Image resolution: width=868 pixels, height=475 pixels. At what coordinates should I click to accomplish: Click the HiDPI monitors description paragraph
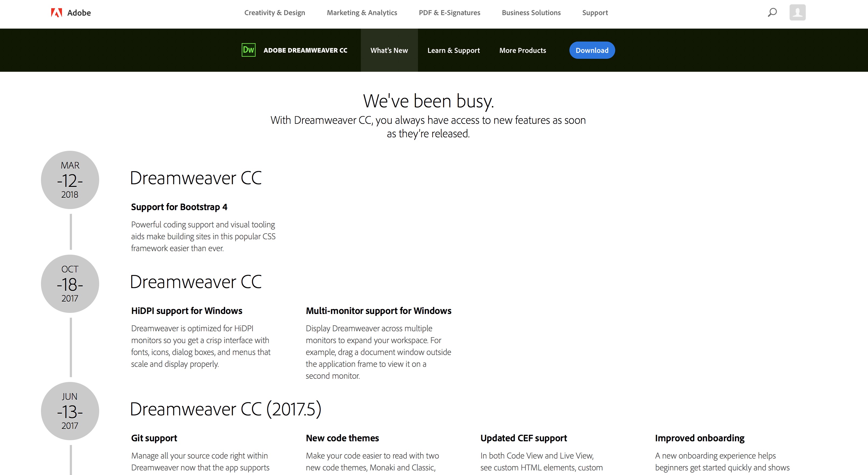click(201, 346)
